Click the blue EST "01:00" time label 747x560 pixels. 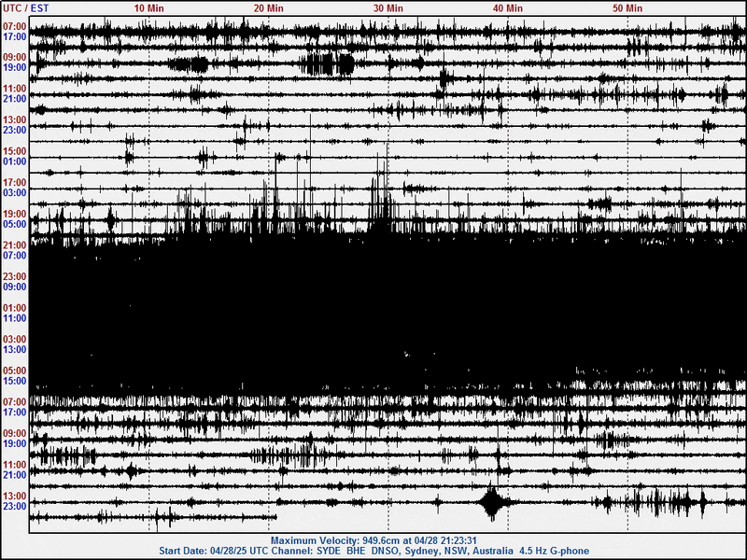(x=15, y=161)
